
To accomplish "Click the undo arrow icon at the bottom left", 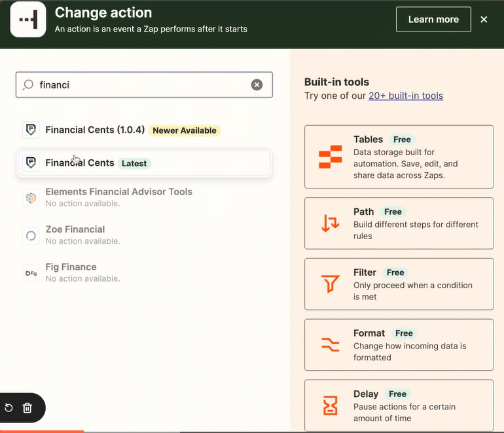I will point(9,408).
